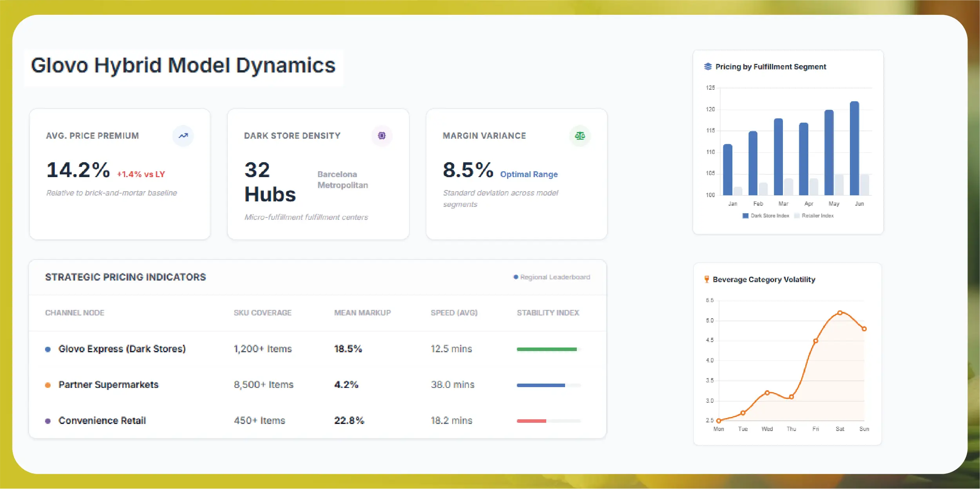
Task: Click the June Dark Store Index bar
Action: click(x=854, y=149)
